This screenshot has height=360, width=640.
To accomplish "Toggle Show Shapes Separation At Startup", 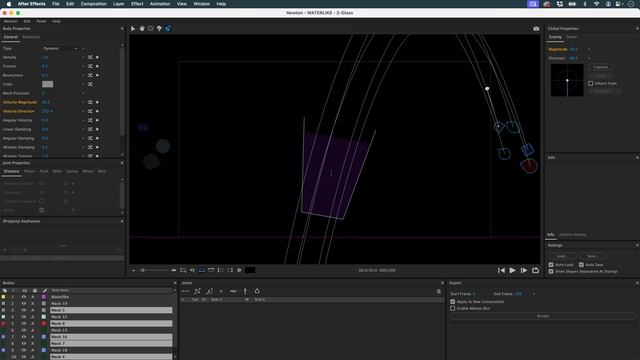I will pos(551,271).
